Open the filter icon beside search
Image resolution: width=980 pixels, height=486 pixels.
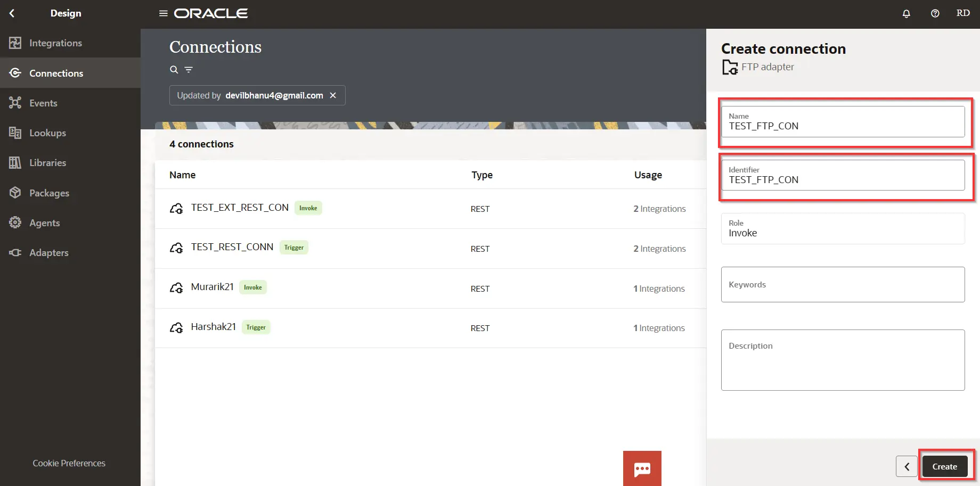pos(189,70)
